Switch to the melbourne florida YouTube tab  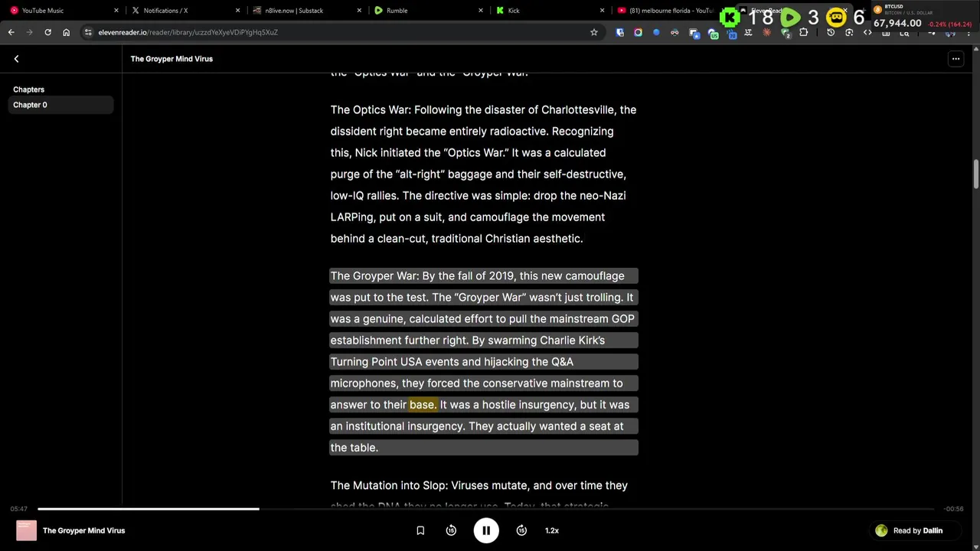point(665,11)
